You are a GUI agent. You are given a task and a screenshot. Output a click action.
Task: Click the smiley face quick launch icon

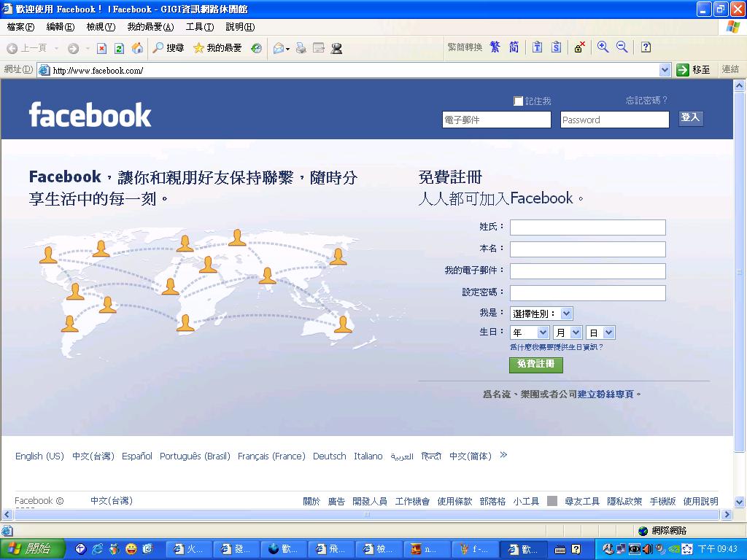tap(131, 549)
